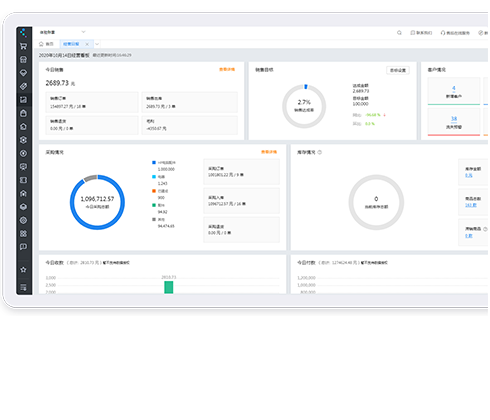Click product total link 161

[x=471, y=205]
